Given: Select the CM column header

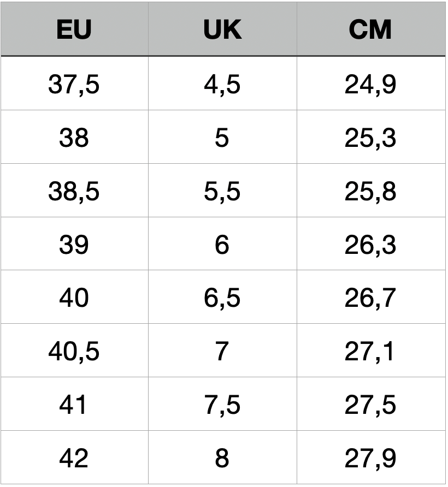Looking at the screenshot, I should 370,29.
